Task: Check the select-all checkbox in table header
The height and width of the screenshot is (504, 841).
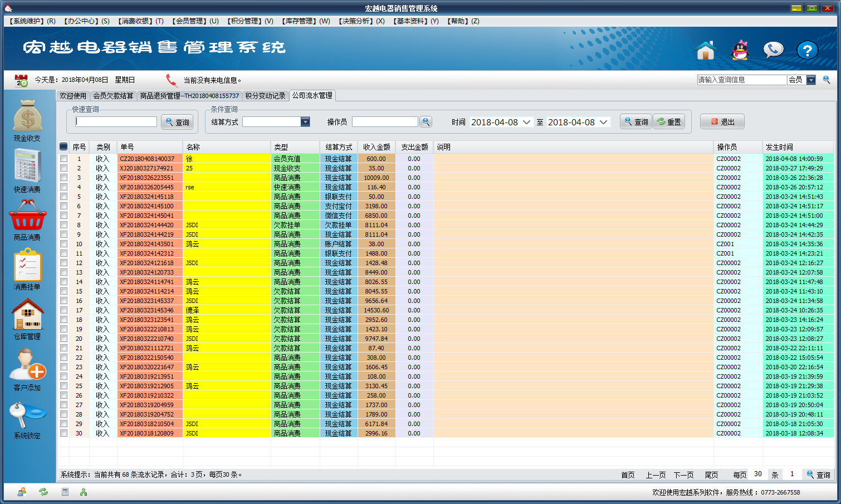Action: point(64,146)
